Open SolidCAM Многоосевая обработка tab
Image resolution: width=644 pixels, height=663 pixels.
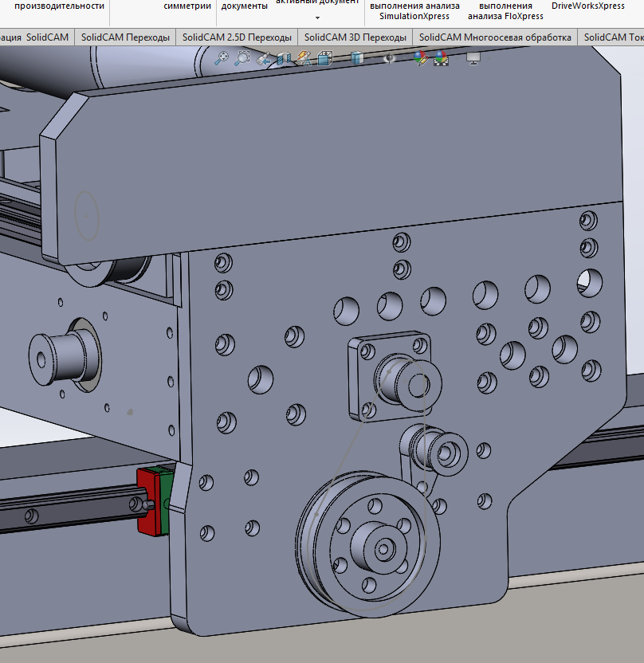tap(495, 37)
